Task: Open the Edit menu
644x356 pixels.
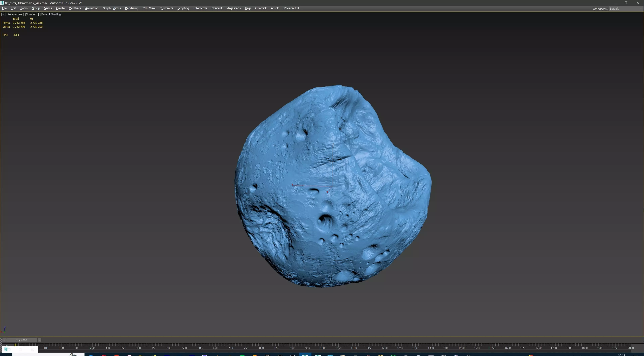Action: coord(13,8)
